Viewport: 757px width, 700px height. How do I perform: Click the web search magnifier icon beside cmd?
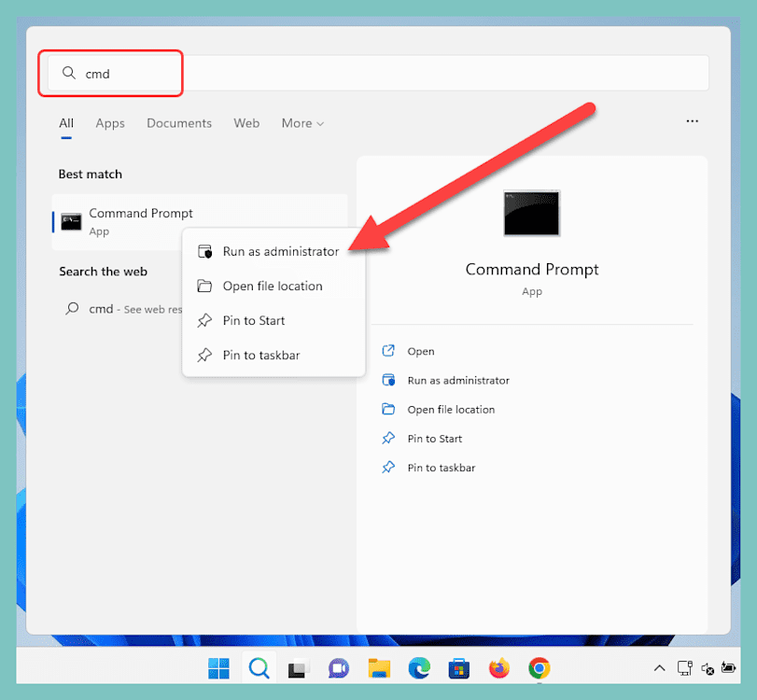pyautogui.click(x=72, y=309)
